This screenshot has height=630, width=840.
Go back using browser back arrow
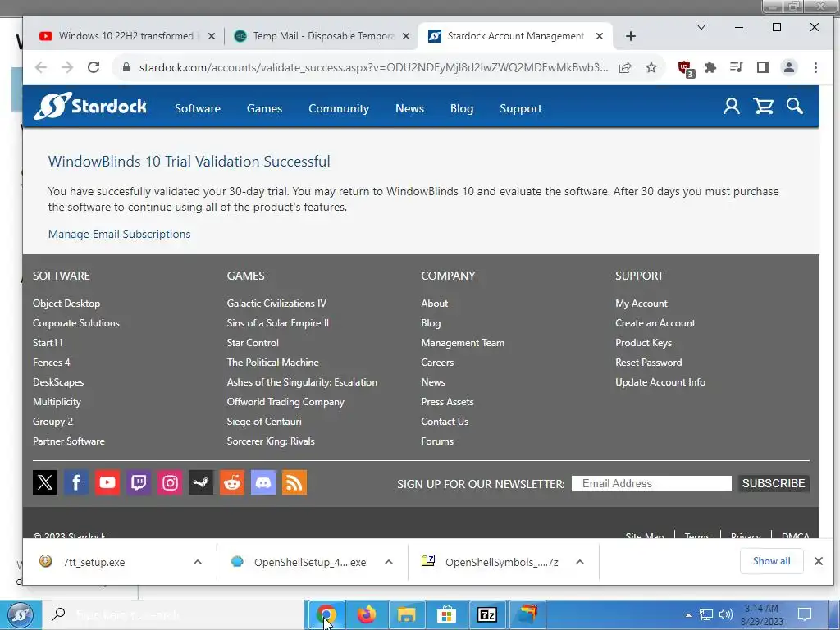coord(41,67)
